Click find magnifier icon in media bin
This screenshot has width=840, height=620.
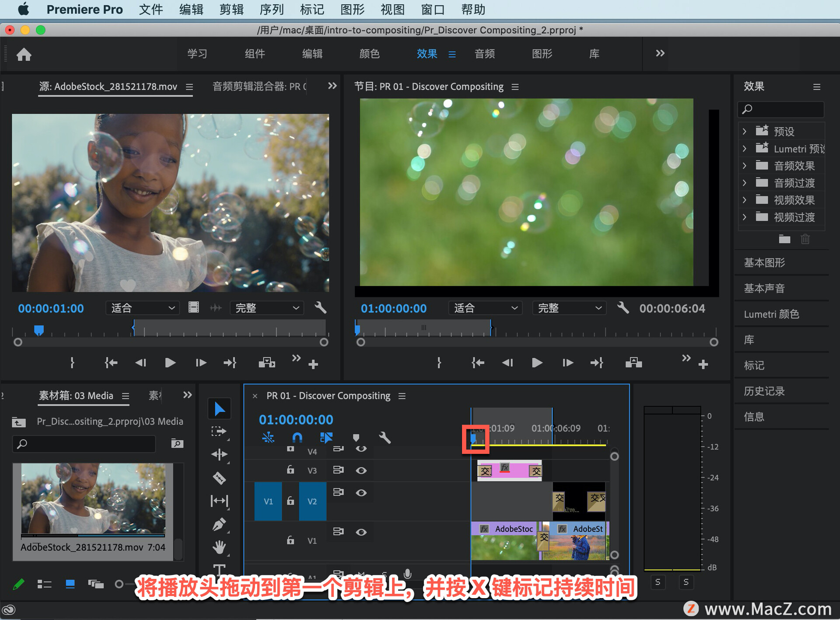pyautogui.click(x=177, y=443)
